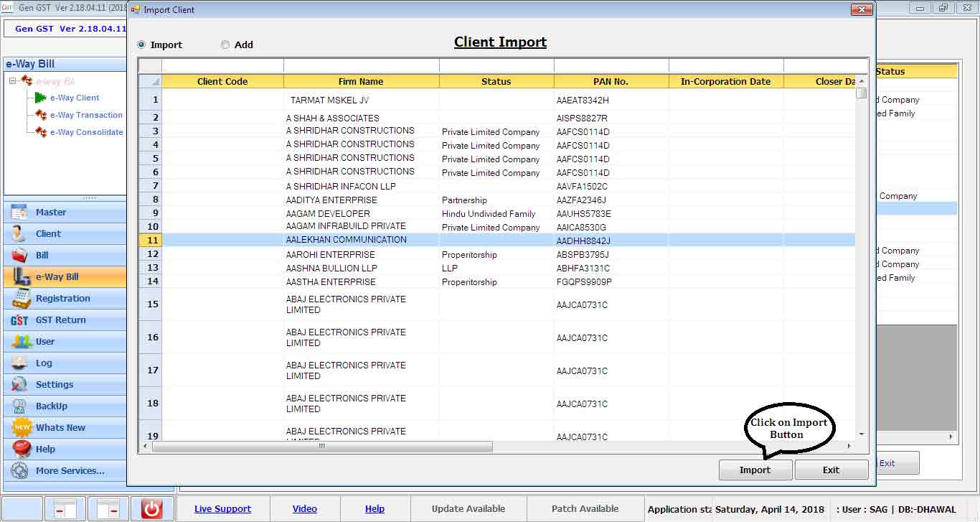Collapse the e-way Bill tree root
Image resolution: width=980 pixels, height=522 pixels.
[13, 81]
